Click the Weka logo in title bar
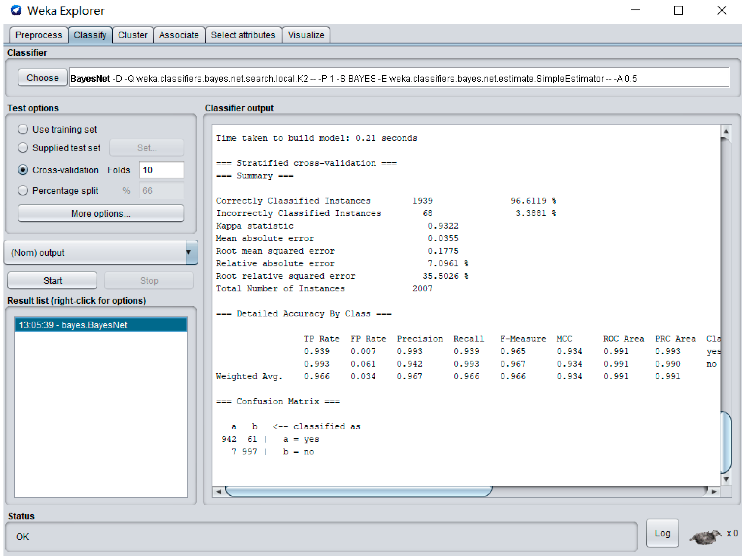 coord(16,10)
